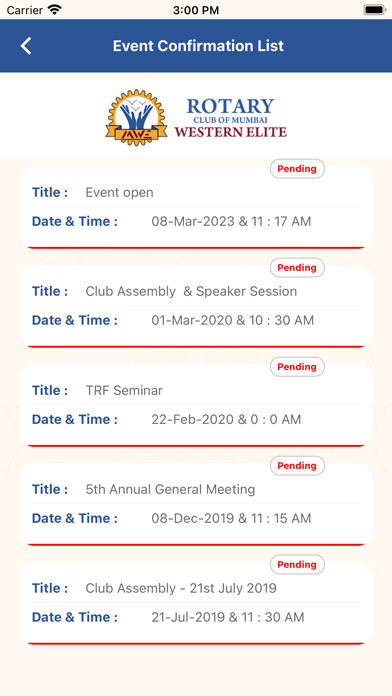Click Pending badge on Club Assembly & Speaker Session
The image size is (392, 696).
(297, 268)
